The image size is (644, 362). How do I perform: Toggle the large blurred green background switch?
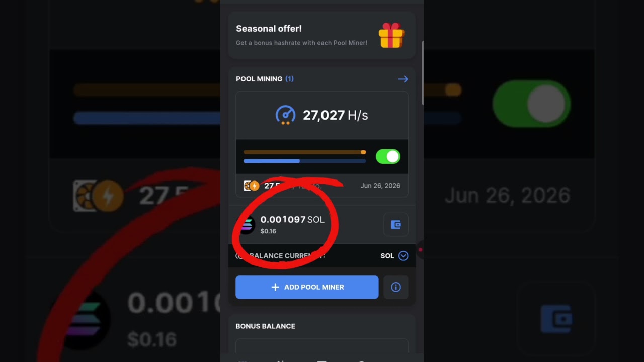tap(531, 104)
